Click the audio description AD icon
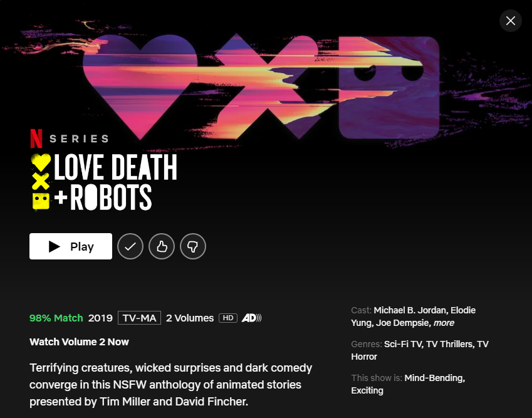 click(x=251, y=318)
